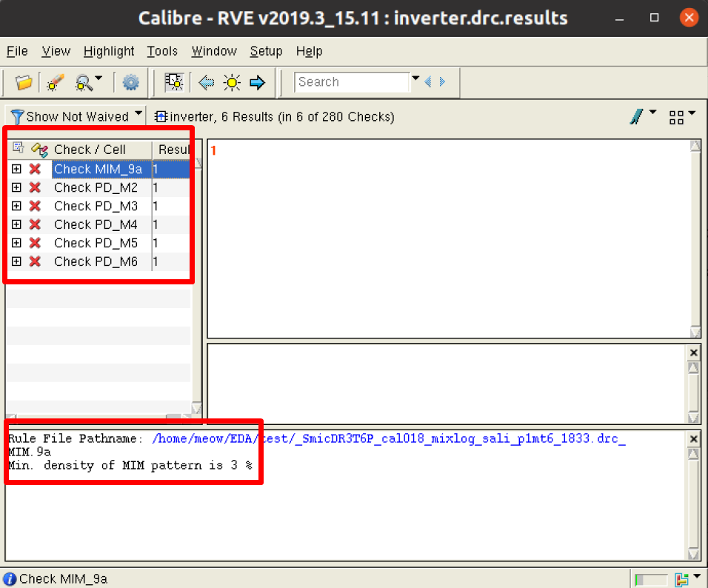
Task: Toggle the red waive marker on Check MIM_9a
Action: [34, 169]
